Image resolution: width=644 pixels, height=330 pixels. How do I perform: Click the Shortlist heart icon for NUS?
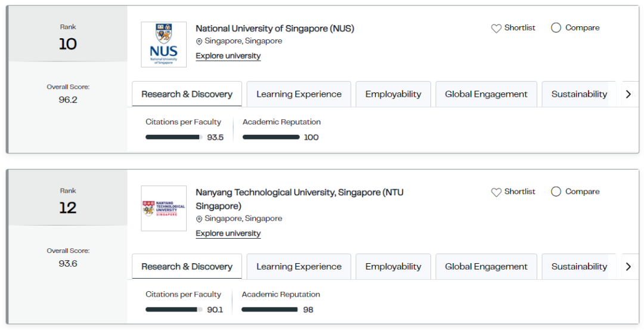[x=496, y=29]
